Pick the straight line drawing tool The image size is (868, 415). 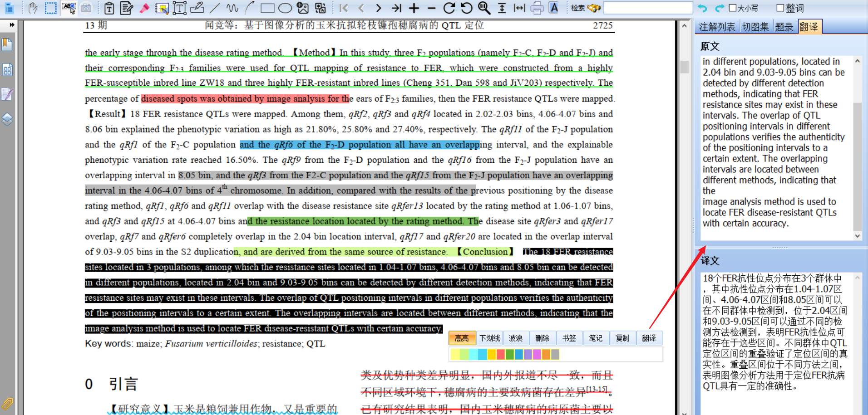tap(215, 8)
